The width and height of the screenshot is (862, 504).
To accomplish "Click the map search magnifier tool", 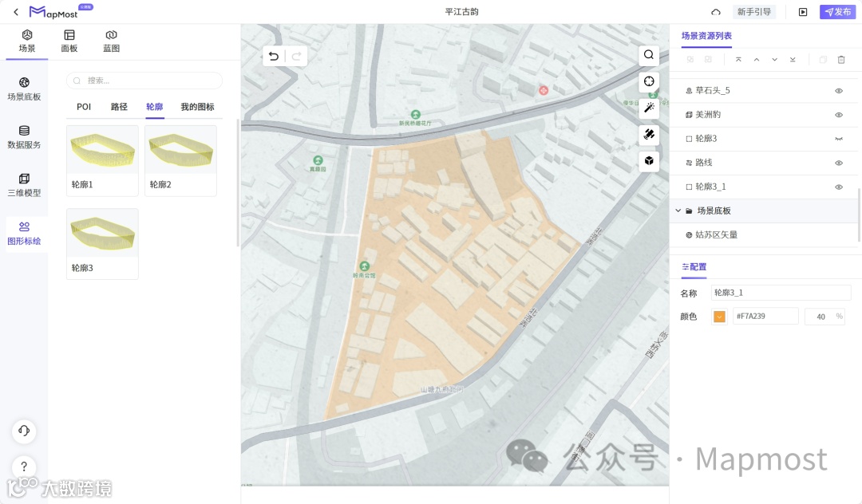I will pyautogui.click(x=649, y=55).
